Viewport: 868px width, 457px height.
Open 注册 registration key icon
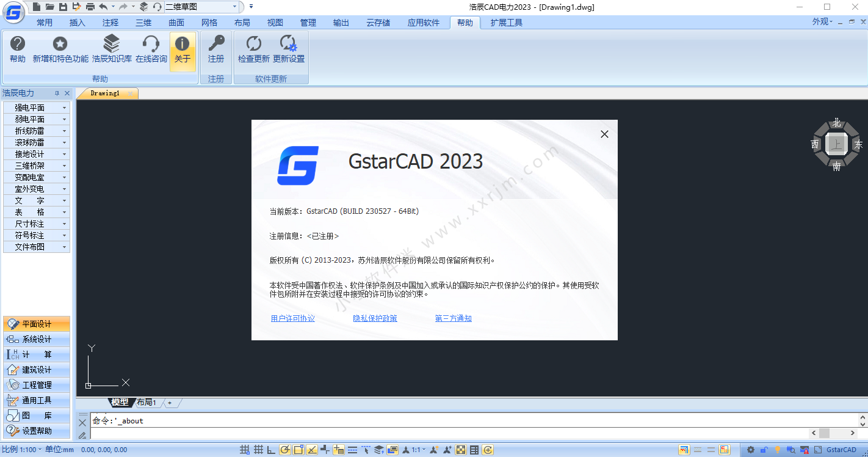[x=216, y=49]
